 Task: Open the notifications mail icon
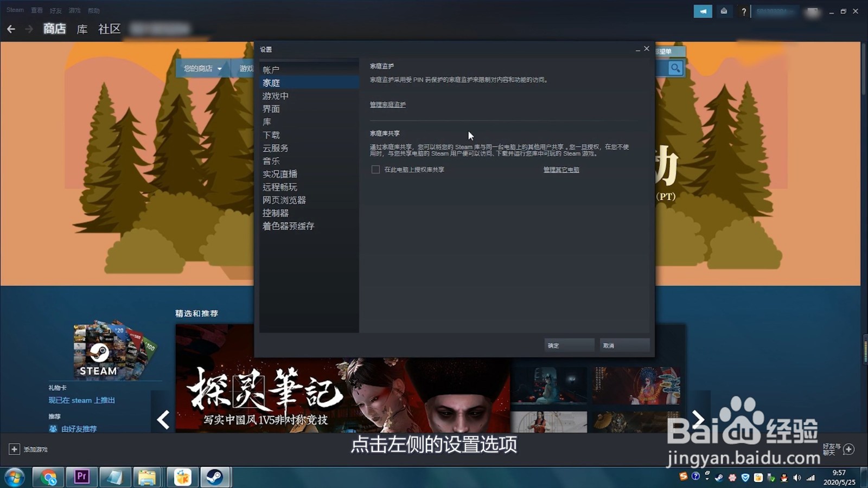724,11
